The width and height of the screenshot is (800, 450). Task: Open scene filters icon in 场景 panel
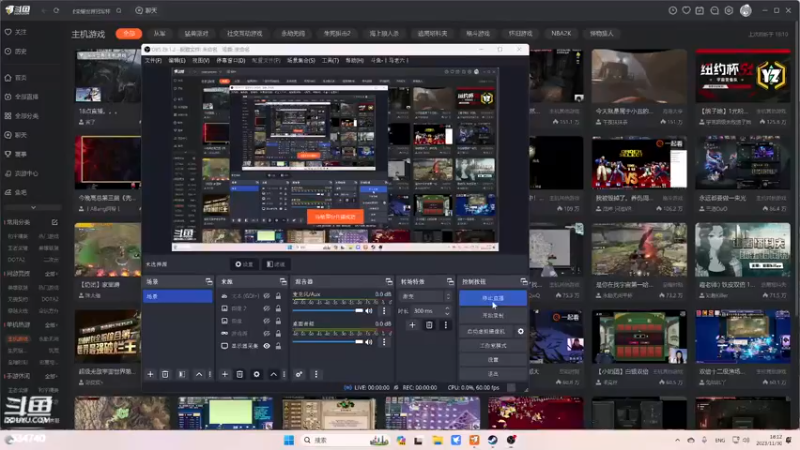point(182,374)
